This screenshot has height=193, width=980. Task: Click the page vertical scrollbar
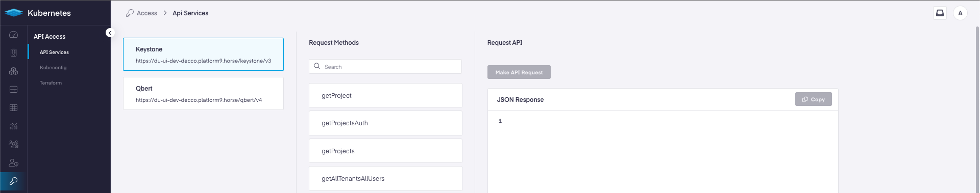(x=977, y=109)
